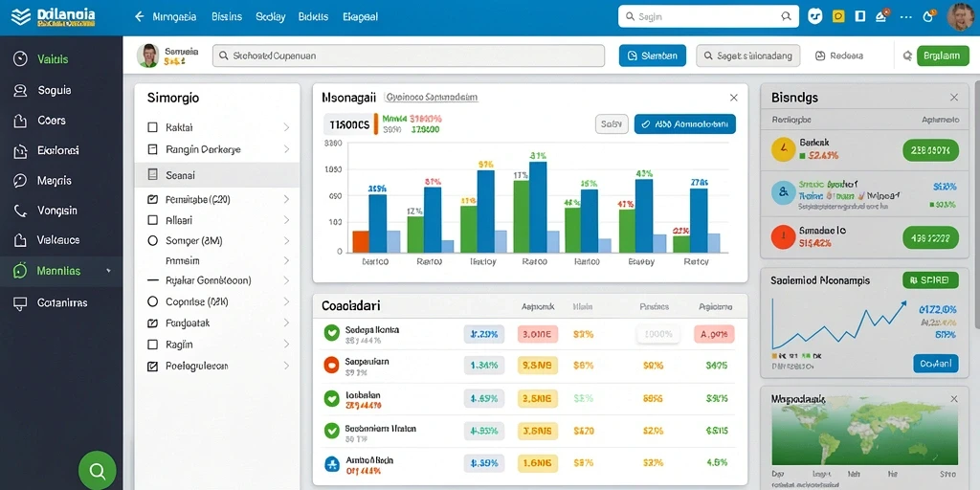This screenshot has height=490, width=980.
Task: Expand the Poelogrulecan row chevron
Action: (286, 366)
